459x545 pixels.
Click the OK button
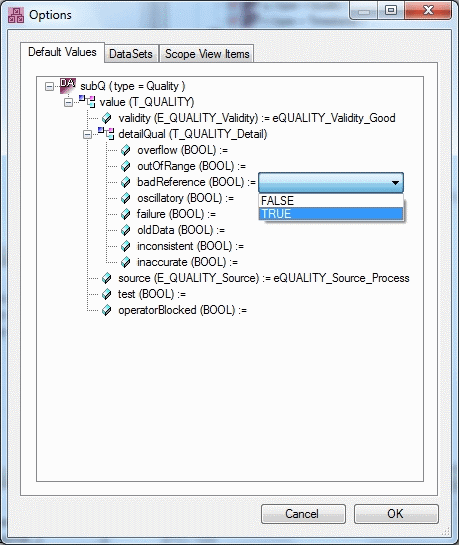tap(396, 514)
